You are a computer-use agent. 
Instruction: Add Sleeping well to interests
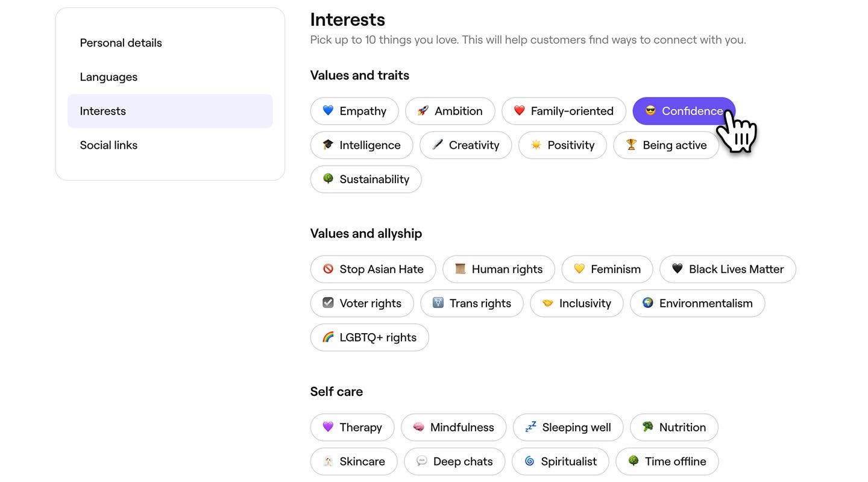[x=568, y=427]
